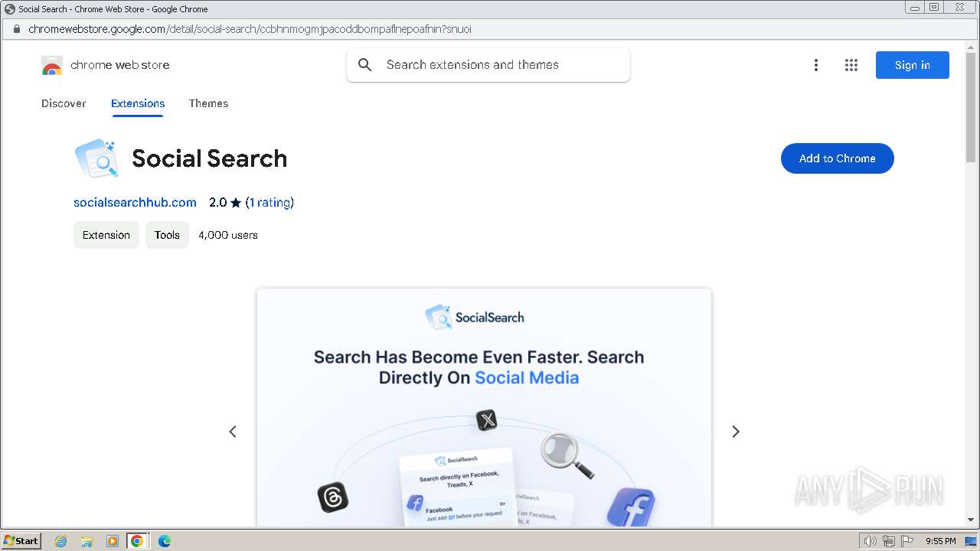Go to the Discover tab
The image size is (980, 551).
coord(64,103)
